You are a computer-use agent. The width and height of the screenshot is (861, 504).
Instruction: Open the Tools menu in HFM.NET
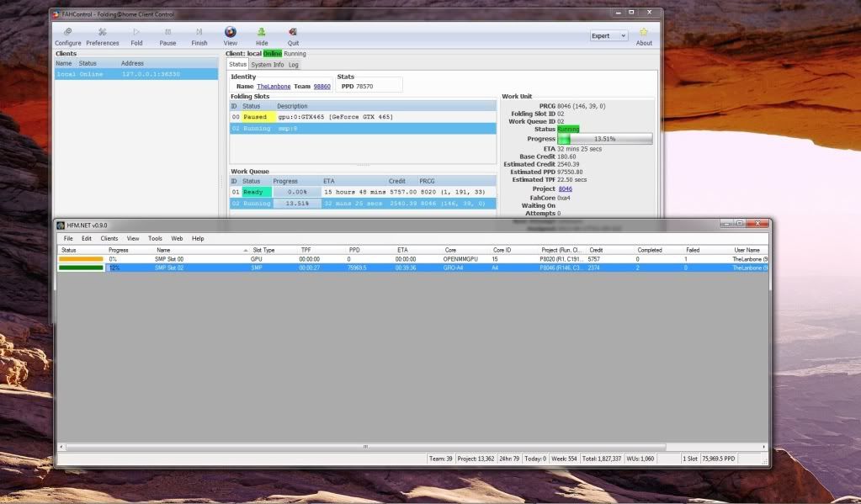[155, 238]
